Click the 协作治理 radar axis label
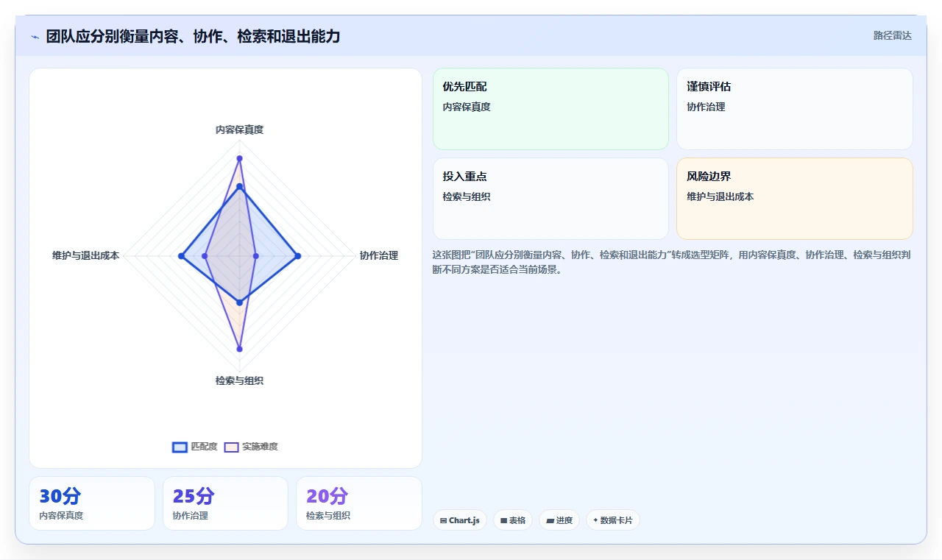 pos(378,255)
